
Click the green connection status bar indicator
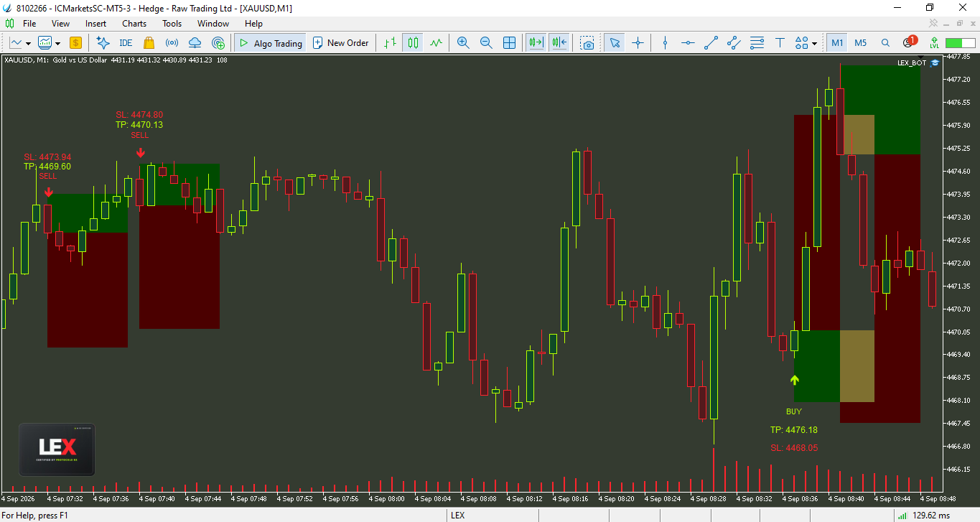959,43
